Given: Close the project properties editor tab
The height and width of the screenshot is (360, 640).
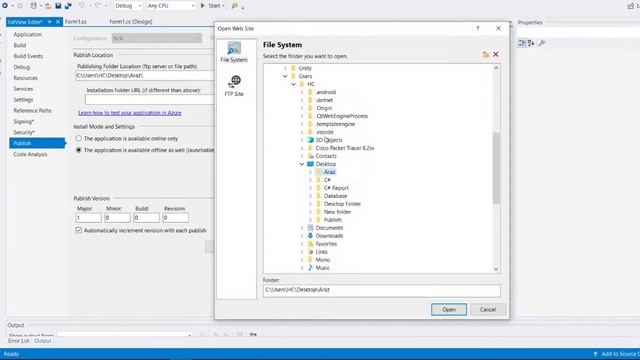Looking at the screenshot, I should (58, 22).
